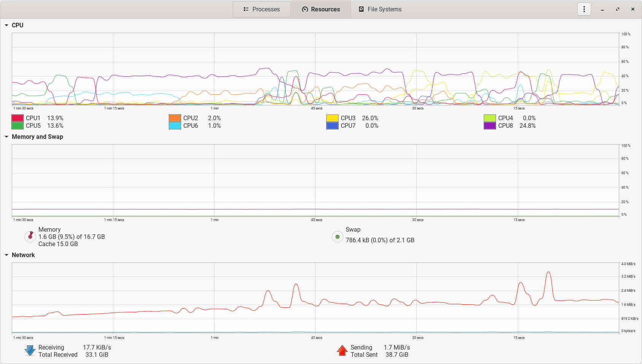
Task: Open the three-dot main menu
Action: tap(584, 9)
